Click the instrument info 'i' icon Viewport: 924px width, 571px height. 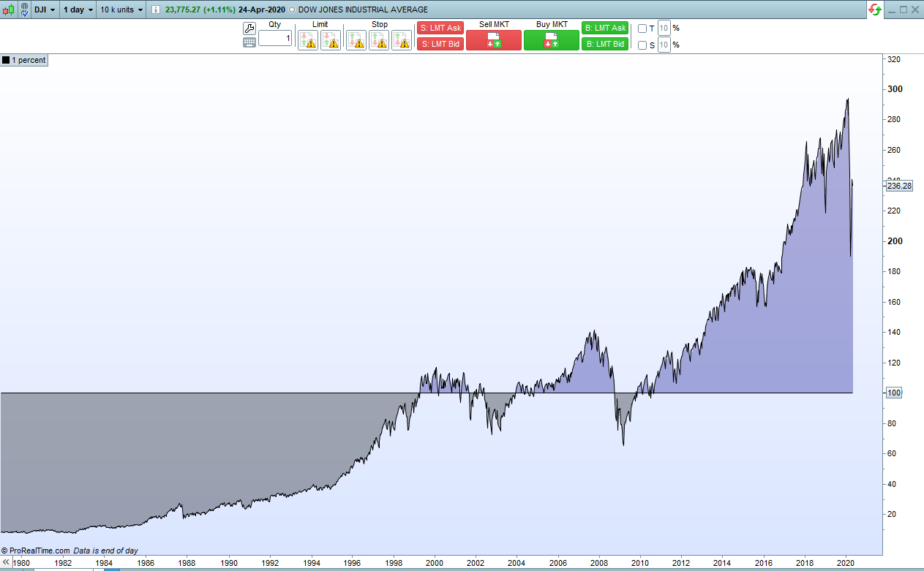click(155, 10)
